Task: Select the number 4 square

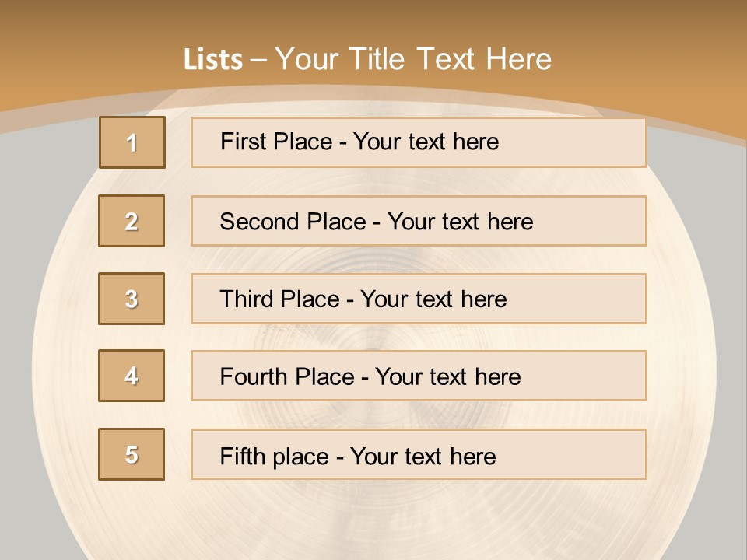Action: tap(132, 376)
